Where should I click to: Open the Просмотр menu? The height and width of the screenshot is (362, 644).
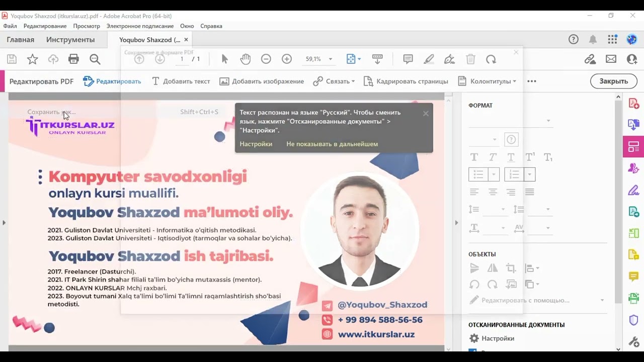87,26
